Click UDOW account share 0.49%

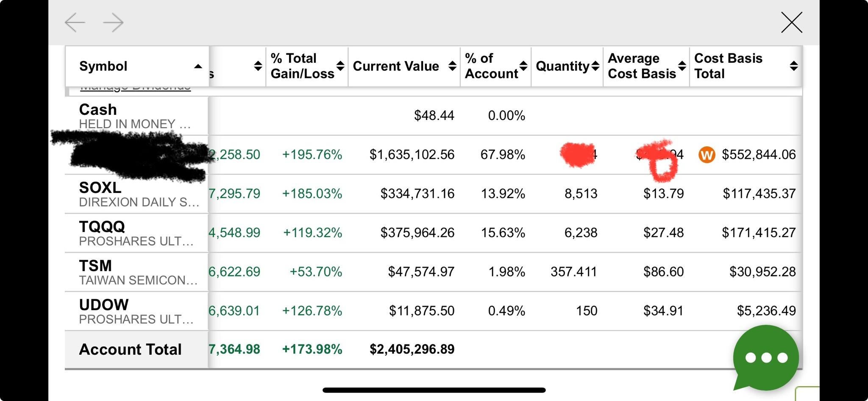tap(506, 311)
